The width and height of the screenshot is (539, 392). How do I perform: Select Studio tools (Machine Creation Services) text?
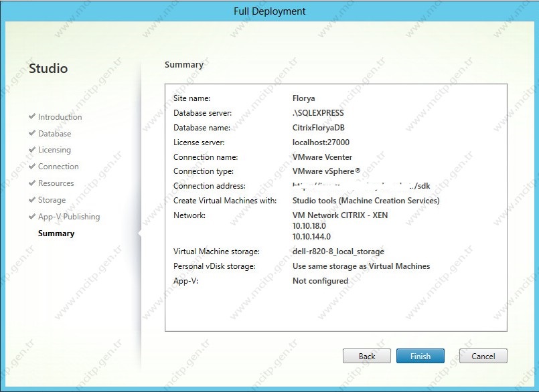click(x=366, y=201)
